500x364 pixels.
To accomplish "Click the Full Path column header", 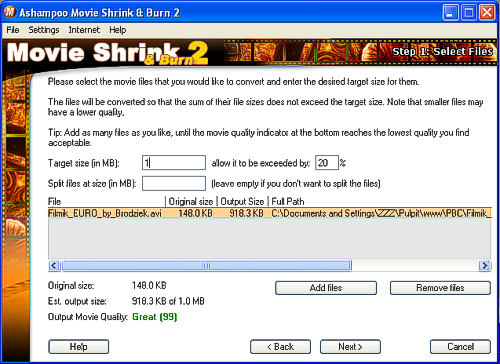I will pos(380,202).
